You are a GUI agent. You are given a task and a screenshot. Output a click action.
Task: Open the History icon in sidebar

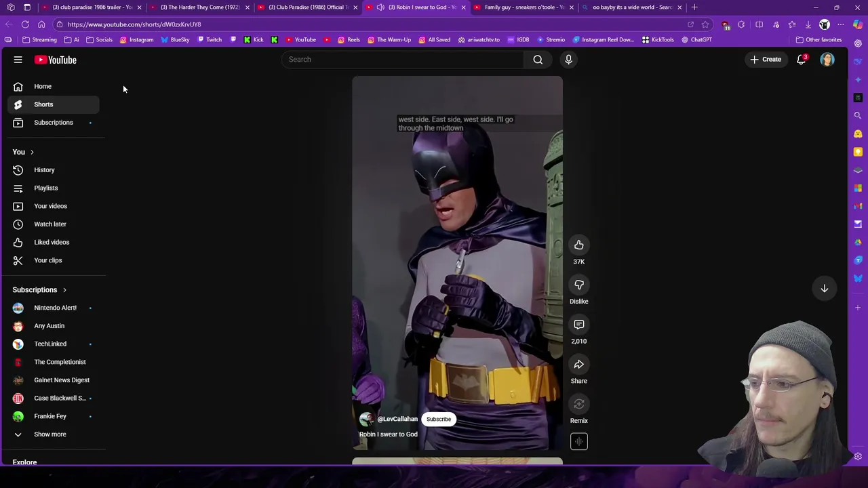[18, 170]
